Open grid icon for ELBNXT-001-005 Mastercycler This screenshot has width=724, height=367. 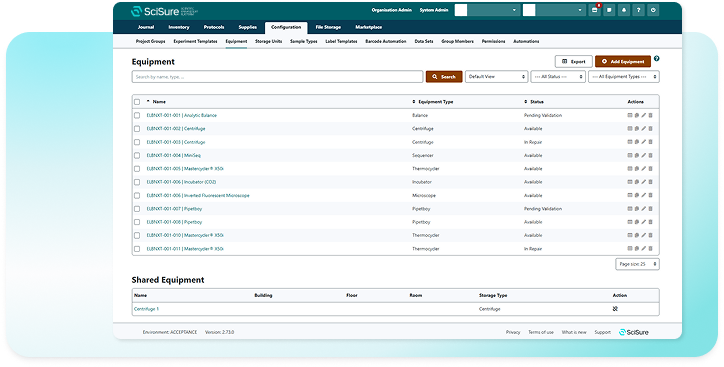(630, 169)
